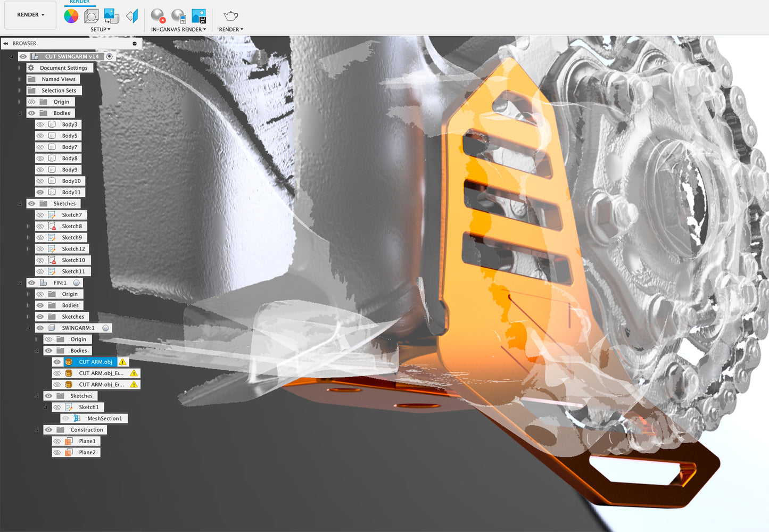The width and height of the screenshot is (769, 532).
Task: Collapse the Browser panel with double arrows
Action: (6, 44)
